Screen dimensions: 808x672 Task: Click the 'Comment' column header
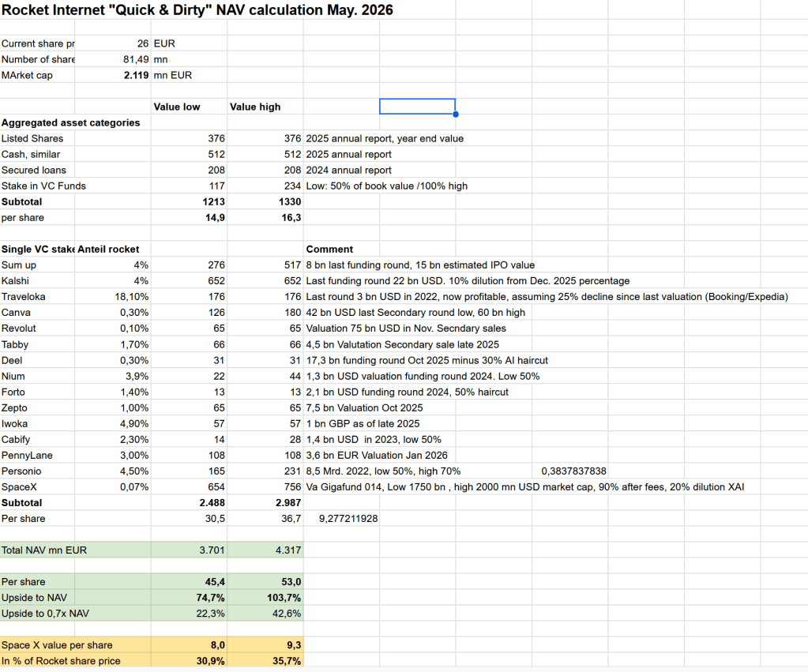coord(330,250)
